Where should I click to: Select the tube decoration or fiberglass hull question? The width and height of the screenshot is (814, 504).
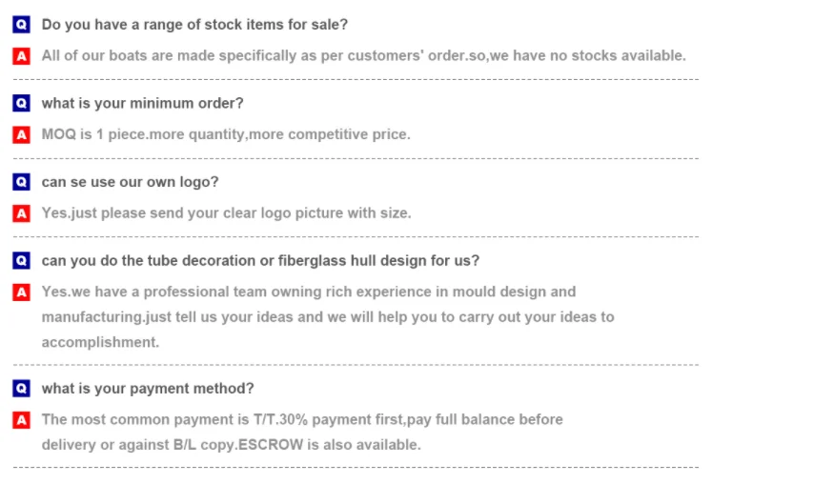[x=260, y=261]
